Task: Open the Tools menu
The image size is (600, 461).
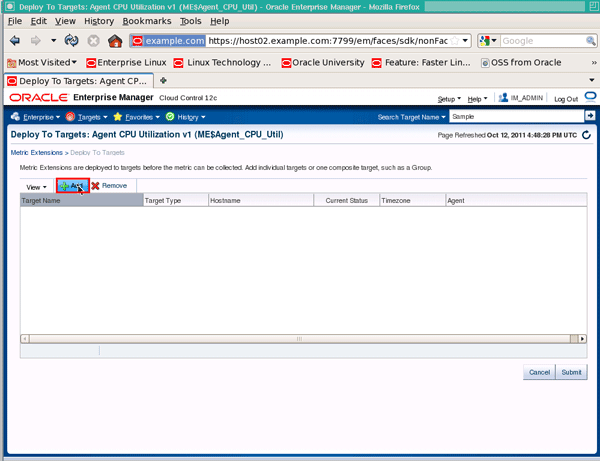Action: (x=191, y=21)
